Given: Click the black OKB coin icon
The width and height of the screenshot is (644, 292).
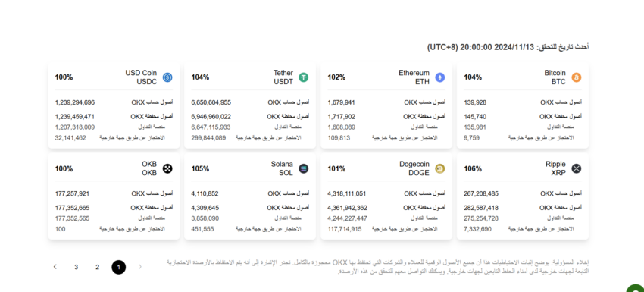Looking at the screenshot, I should 167,168.
